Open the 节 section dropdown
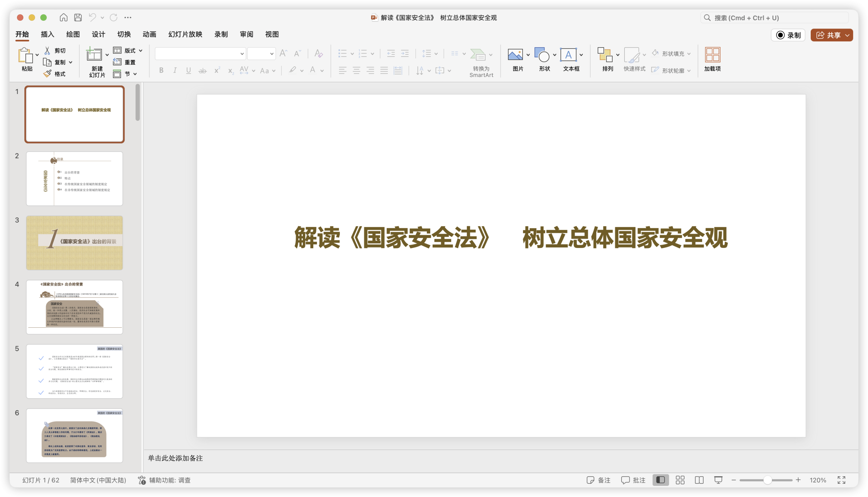 pyautogui.click(x=135, y=74)
